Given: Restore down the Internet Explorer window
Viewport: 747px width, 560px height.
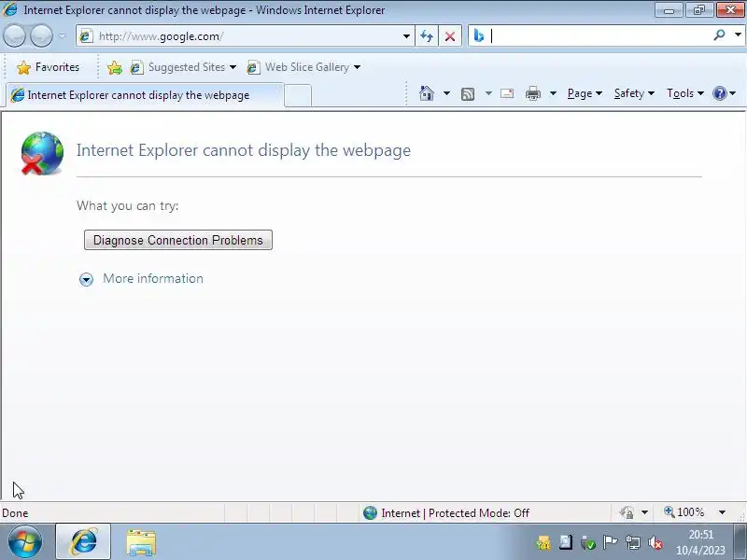Looking at the screenshot, I should click(x=698, y=10).
